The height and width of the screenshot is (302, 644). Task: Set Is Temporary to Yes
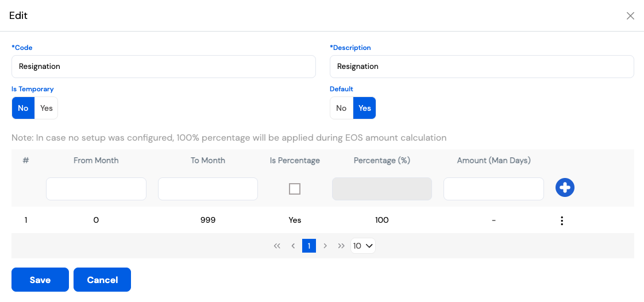(47, 108)
